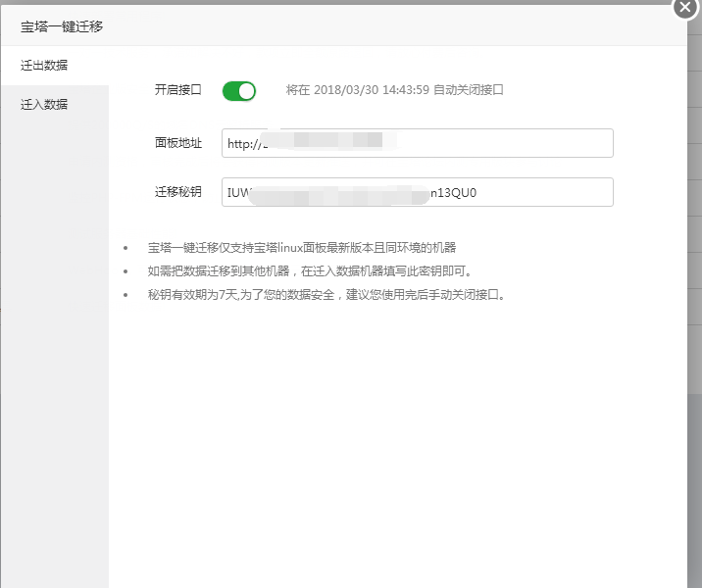702x588 pixels.
Task: Toggle the 开启接口 switch off
Action: pos(239,91)
